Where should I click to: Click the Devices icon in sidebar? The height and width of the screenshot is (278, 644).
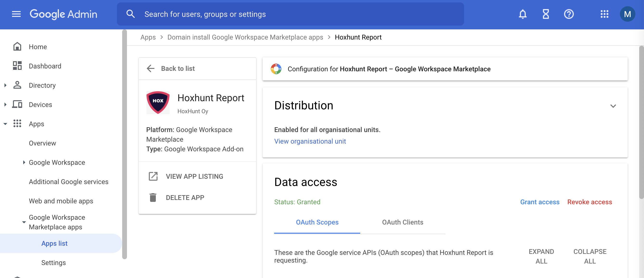17,105
